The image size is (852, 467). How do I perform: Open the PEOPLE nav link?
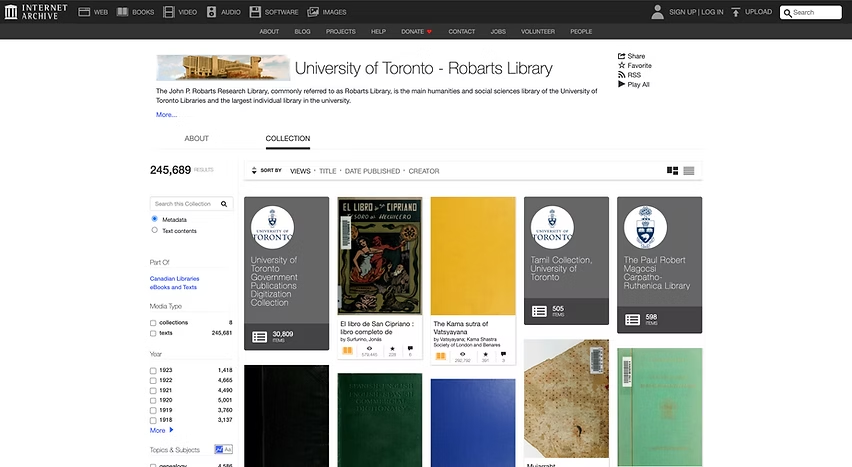[581, 32]
